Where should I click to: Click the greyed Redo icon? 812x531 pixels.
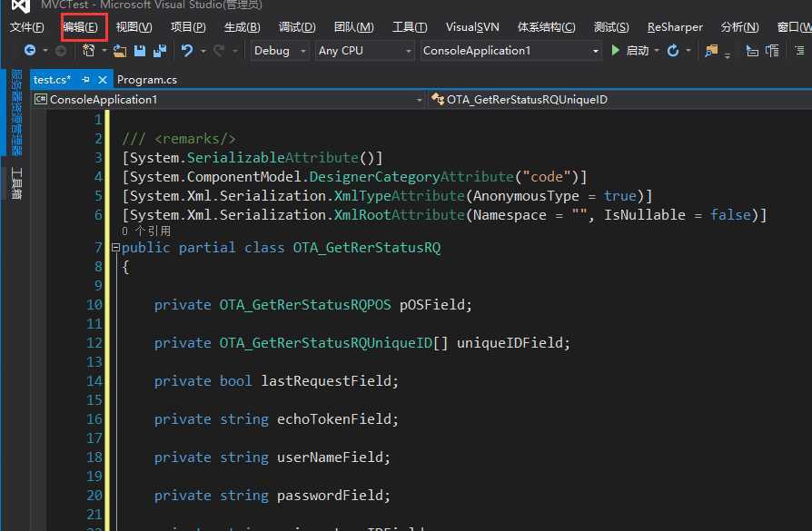click(x=219, y=51)
